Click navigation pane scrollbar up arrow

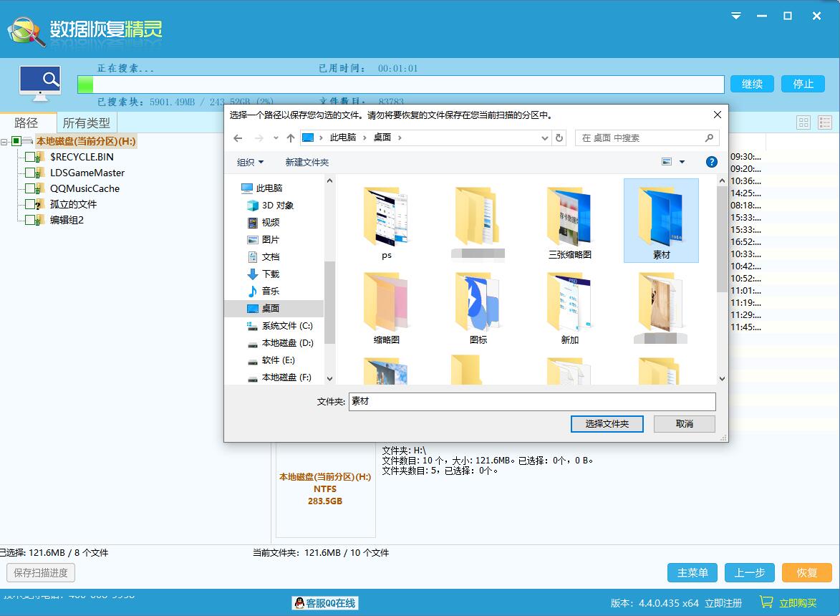(329, 181)
